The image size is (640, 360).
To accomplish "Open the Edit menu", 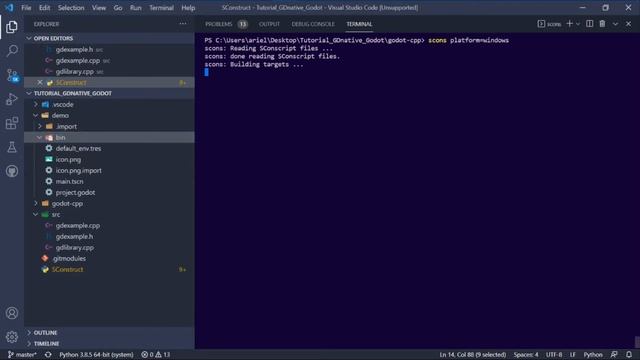I will pyautogui.click(x=44, y=7).
